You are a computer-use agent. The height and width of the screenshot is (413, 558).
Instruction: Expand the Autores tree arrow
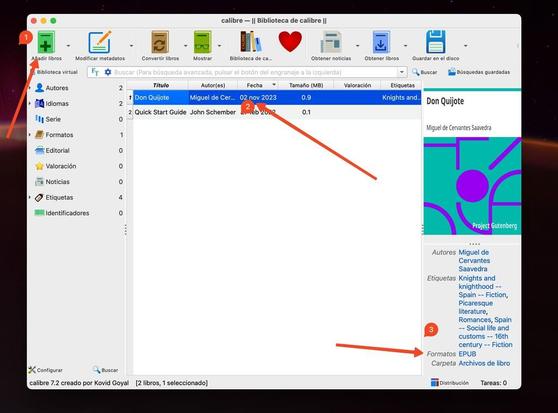tap(30, 88)
